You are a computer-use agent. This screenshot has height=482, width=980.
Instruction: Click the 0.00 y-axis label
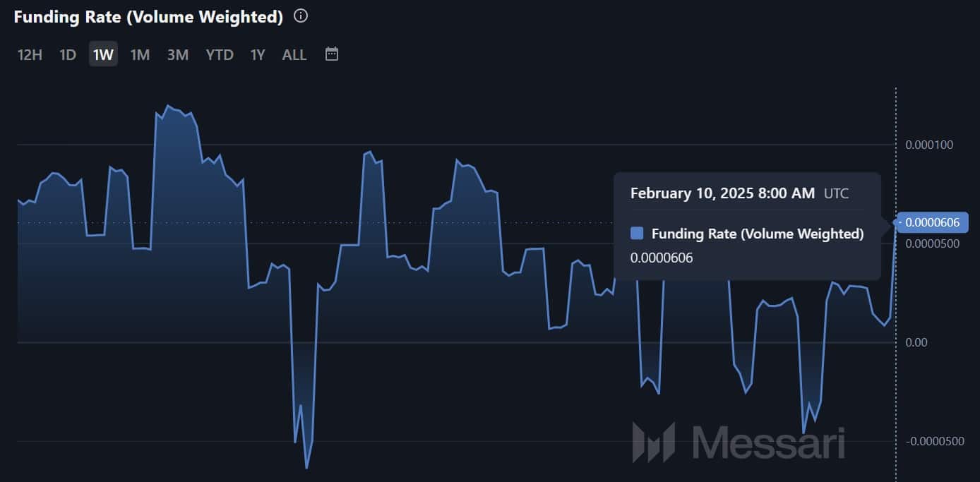point(915,342)
